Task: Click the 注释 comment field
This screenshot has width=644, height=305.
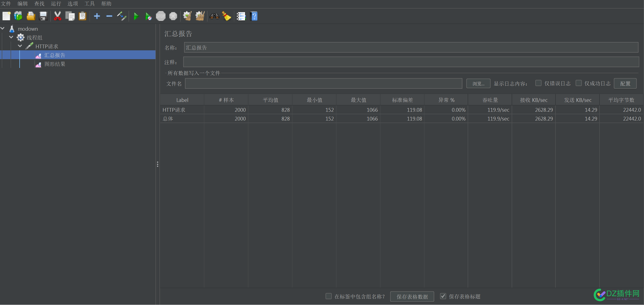Action: tap(411, 62)
